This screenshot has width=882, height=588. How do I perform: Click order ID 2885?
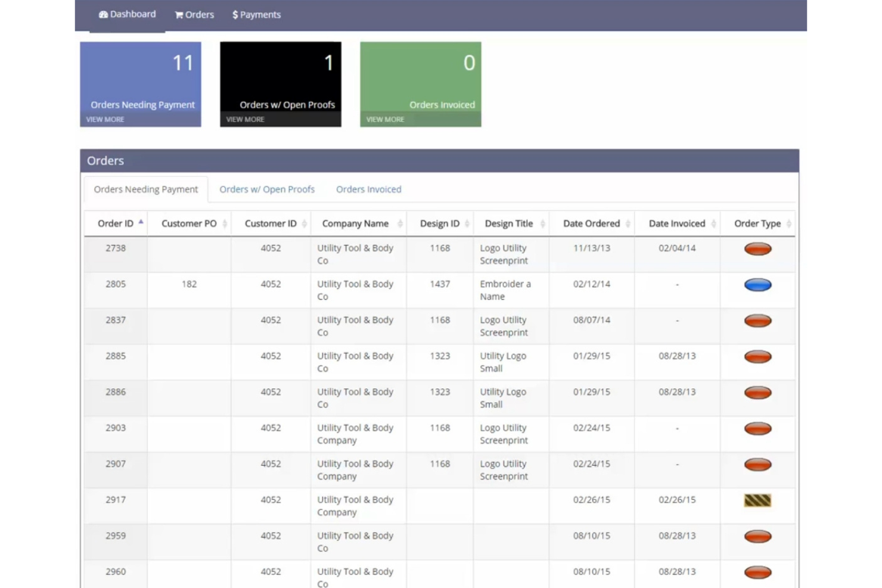[x=116, y=356]
